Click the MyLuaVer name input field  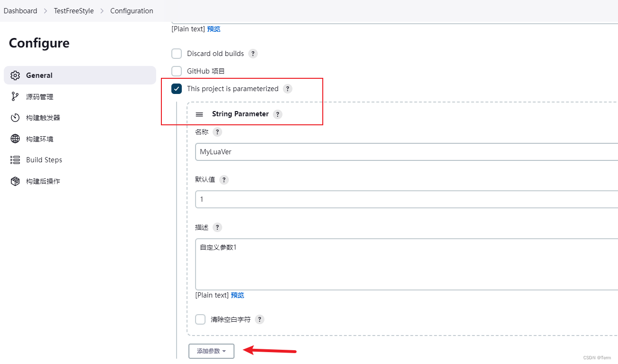click(332, 152)
